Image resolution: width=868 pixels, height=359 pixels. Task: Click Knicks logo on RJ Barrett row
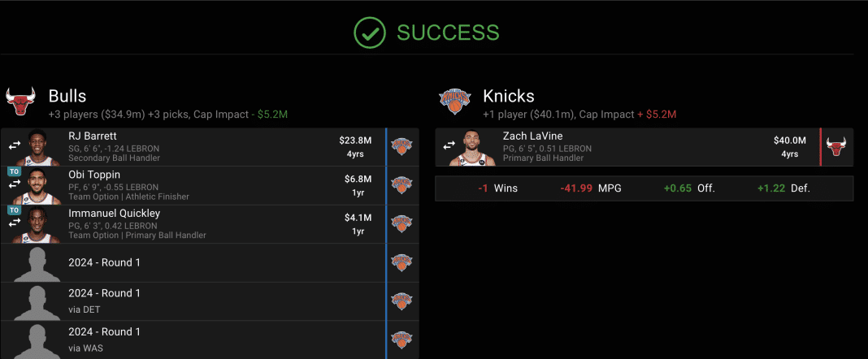402,146
